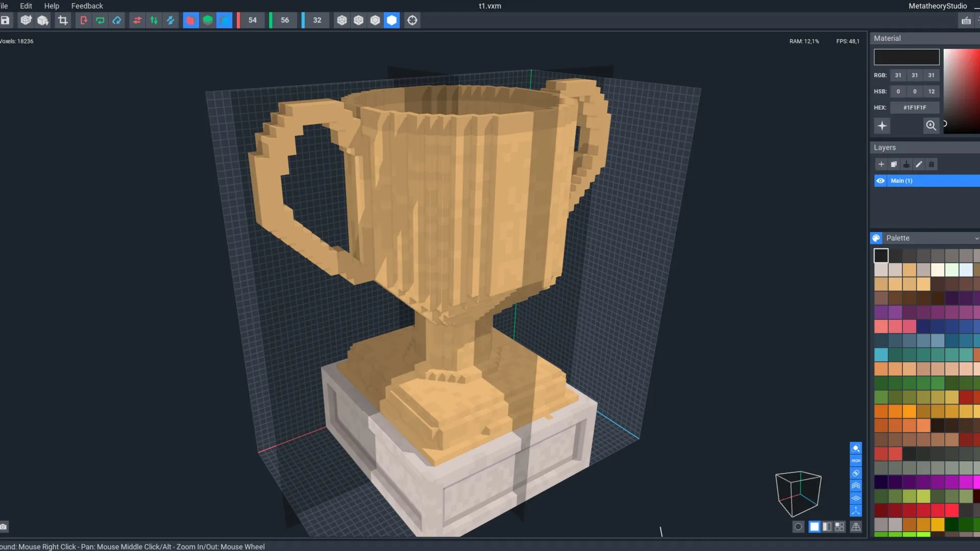Click the green rotate loop icon
This screenshot has width=980, height=551.
coord(100,20)
